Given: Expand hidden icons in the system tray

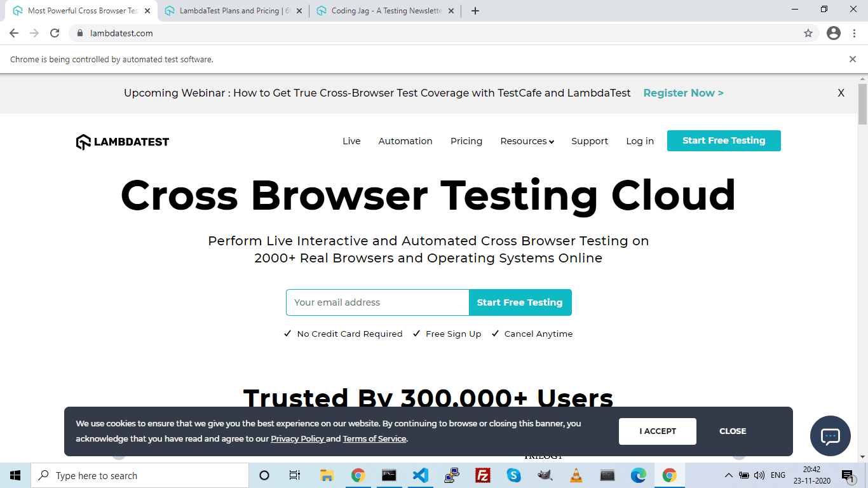Looking at the screenshot, I should pos(729,475).
